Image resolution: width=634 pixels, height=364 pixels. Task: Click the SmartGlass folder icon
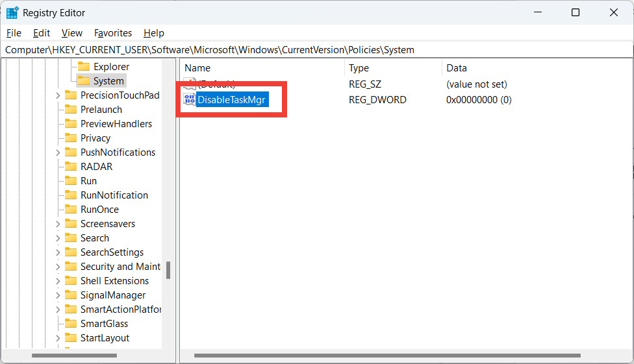point(71,323)
